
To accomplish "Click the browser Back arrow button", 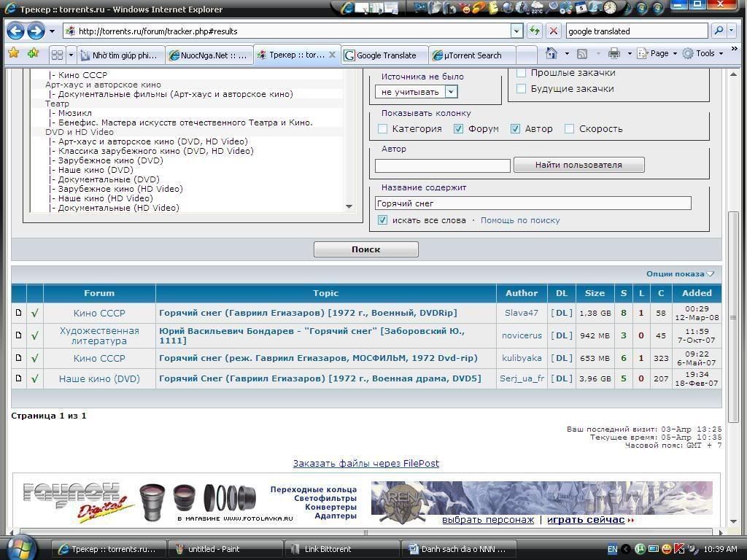I will pyautogui.click(x=16, y=31).
